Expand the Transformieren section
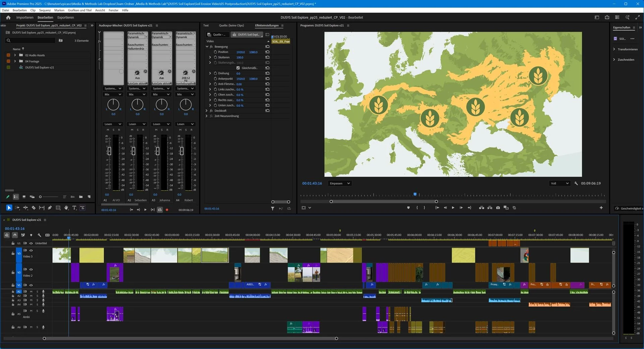The width and height of the screenshot is (644, 349). point(614,49)
